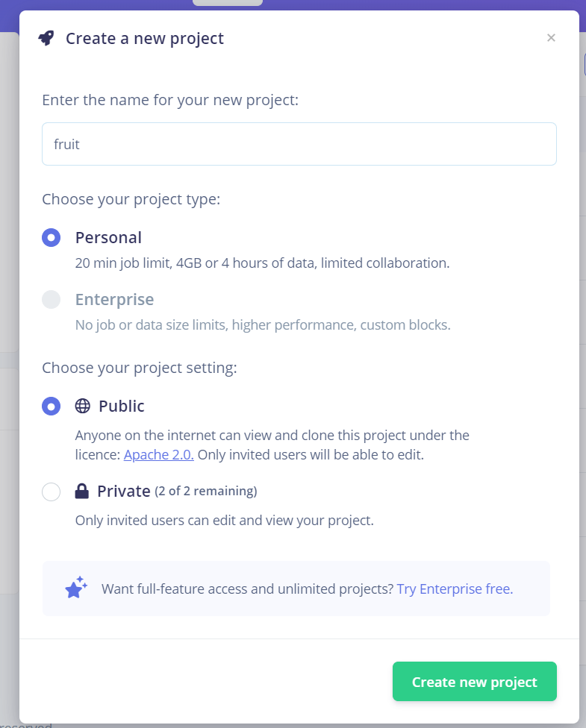
Task: Click the Private setting label text
Action: click(124, 491)
